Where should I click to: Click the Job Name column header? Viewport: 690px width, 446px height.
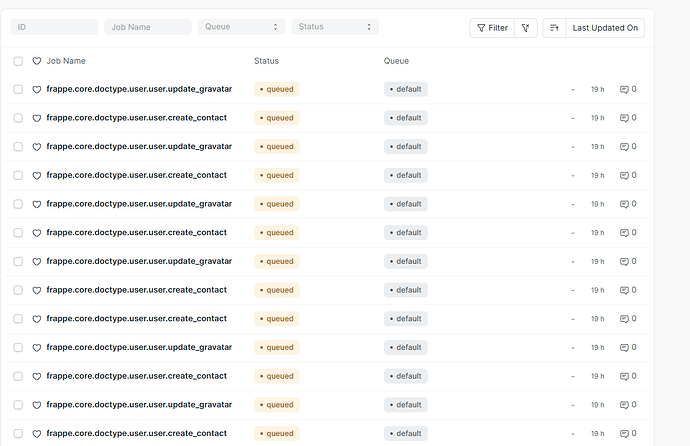[66, 61]
